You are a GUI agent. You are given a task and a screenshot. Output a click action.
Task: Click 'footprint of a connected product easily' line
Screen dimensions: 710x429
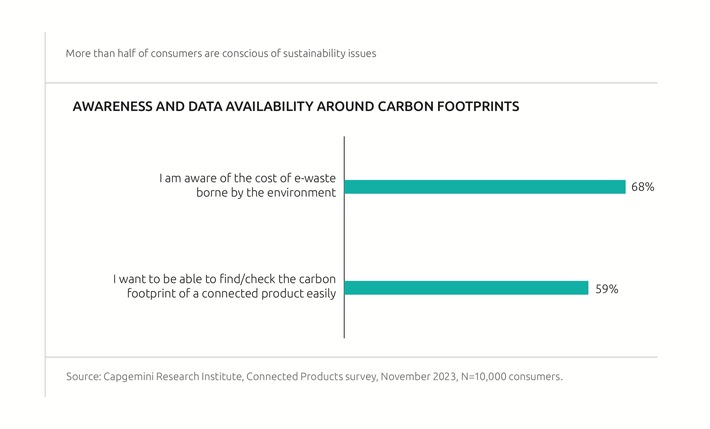(231, 294)
